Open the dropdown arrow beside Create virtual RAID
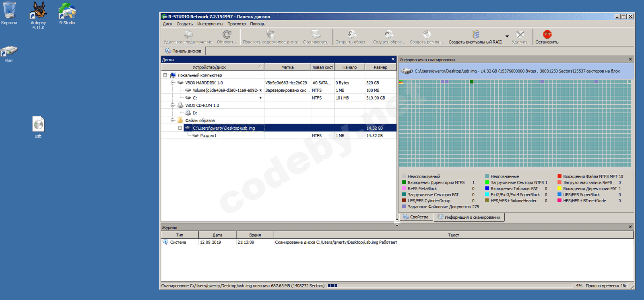This screenshot has width=644, height=300. pos(507,37)
